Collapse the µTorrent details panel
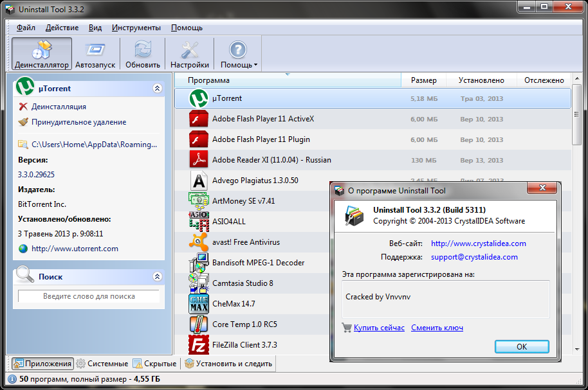 click(x=157, y=89)
